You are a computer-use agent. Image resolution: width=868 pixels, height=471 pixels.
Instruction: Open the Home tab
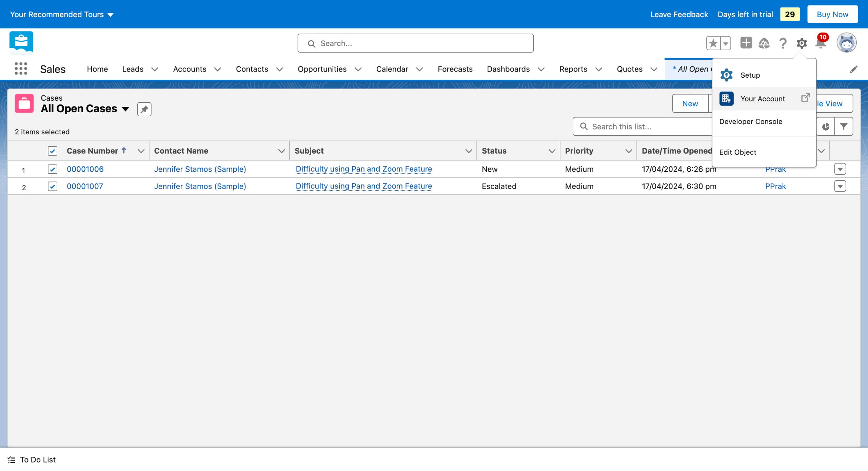point(97,69)
